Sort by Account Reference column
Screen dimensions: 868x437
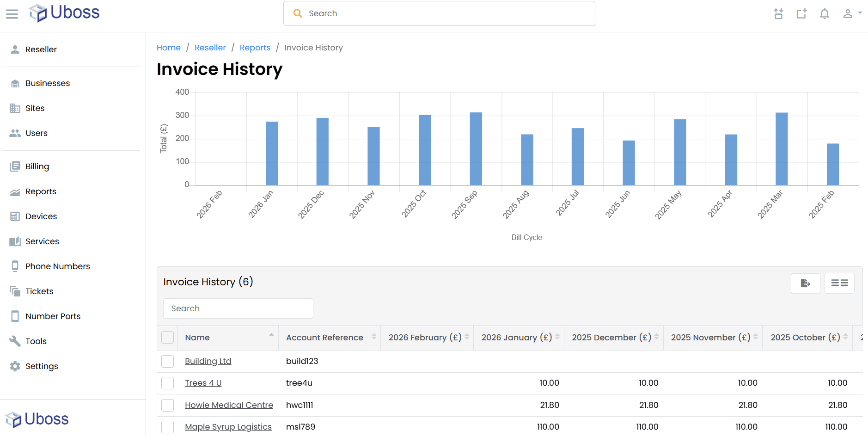[x=330, y=338]
